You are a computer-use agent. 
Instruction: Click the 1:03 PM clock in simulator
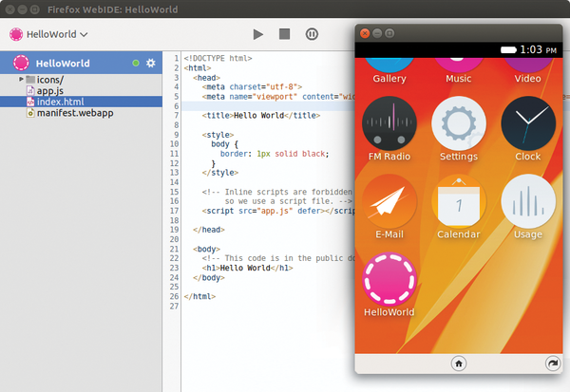(x=538, y=49)
